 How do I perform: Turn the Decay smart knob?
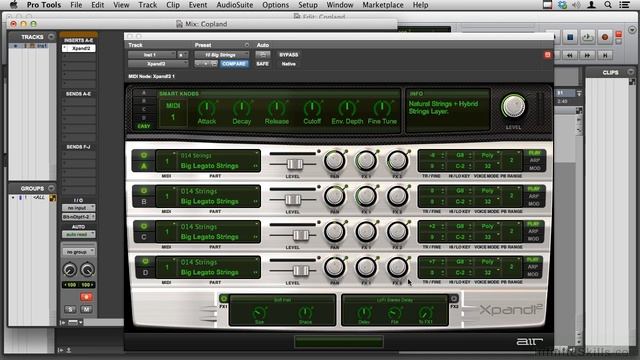click(241, 108)
